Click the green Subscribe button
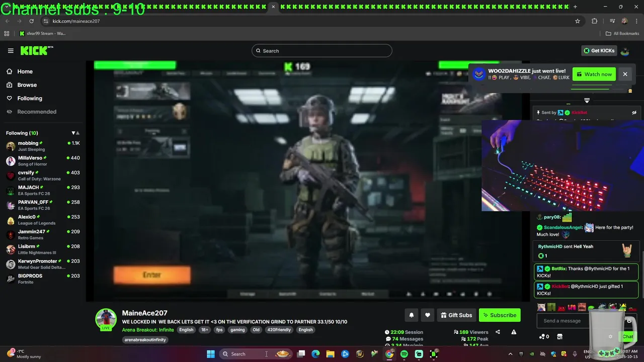 point(500,315)
